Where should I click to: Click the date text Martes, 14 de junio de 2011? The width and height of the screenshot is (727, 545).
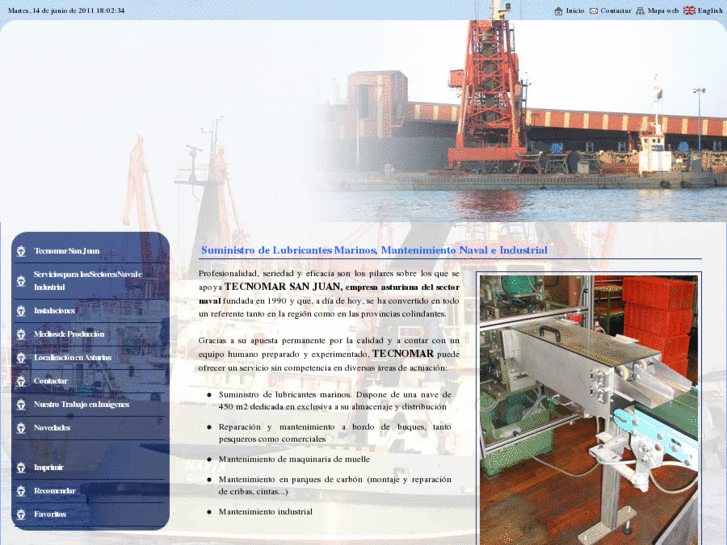point(66,10)
